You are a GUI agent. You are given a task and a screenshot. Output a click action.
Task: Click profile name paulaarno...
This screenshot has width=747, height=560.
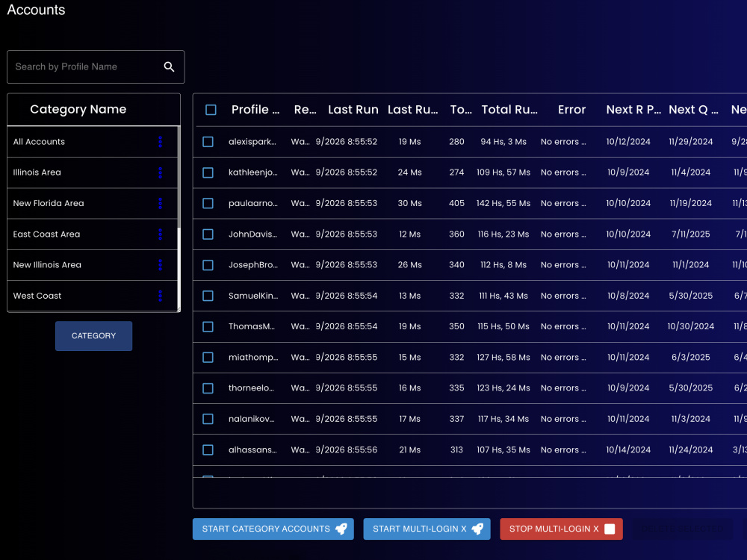253,203
